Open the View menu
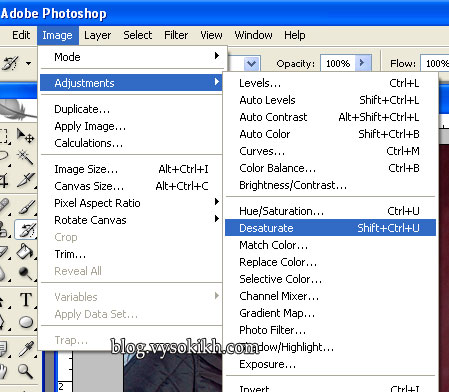 211,35
